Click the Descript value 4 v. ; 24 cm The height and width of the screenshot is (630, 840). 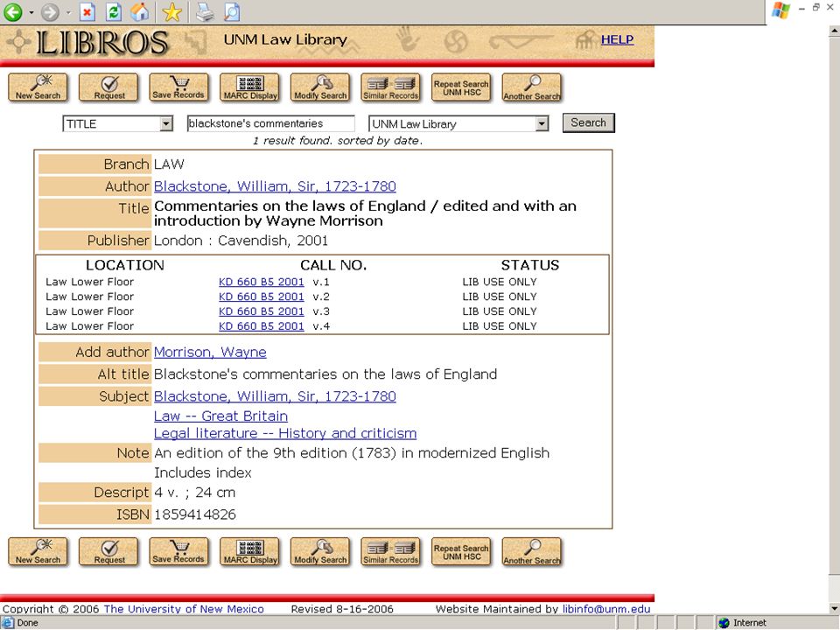195,493
